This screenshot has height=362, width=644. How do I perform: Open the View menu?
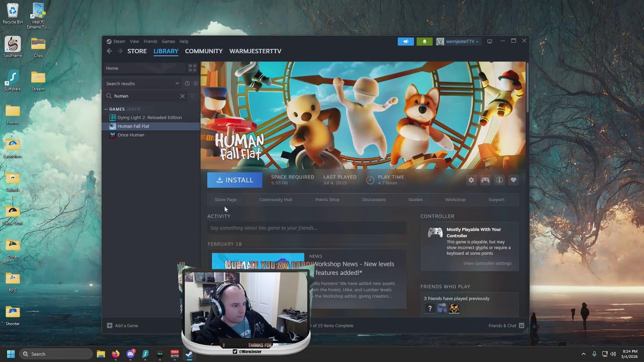click(x=134, y=41)
